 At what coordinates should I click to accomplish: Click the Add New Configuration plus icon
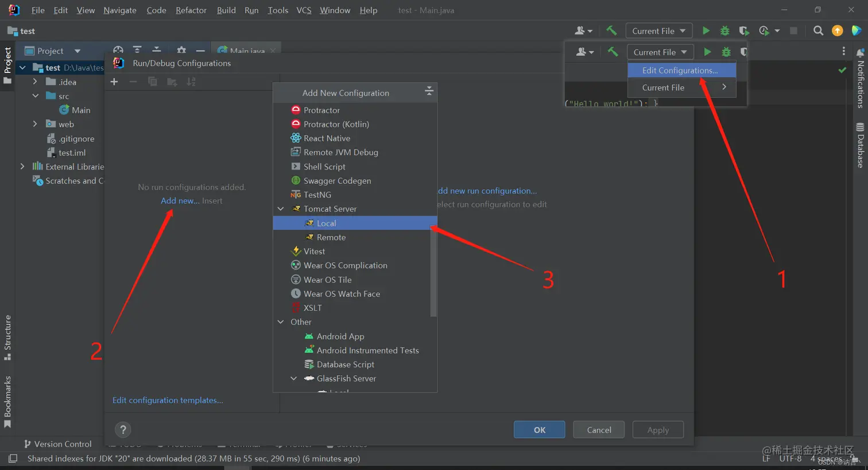(114, 82)
